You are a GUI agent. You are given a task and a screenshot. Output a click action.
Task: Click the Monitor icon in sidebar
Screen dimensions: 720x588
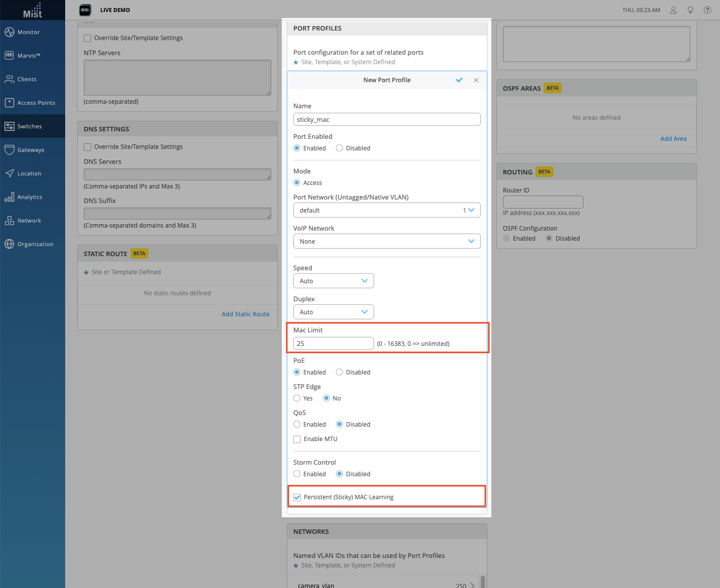click(x=10, y=32)
